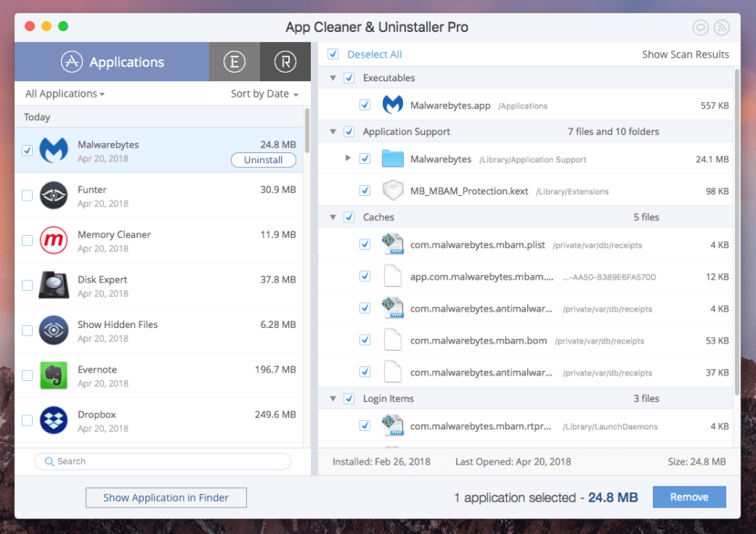Click the 37 KB com.malwarebytes.antimalwar file icon

pos(393,372)
